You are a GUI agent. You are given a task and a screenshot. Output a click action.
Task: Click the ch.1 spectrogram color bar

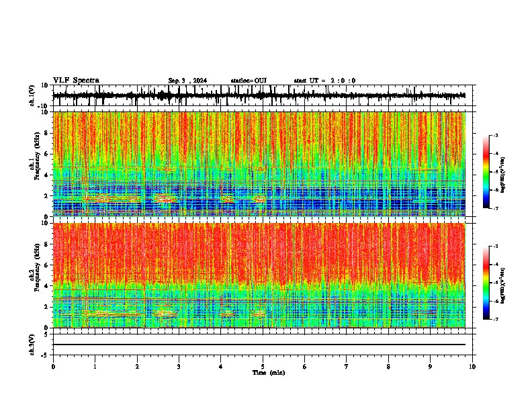[486, 172]
